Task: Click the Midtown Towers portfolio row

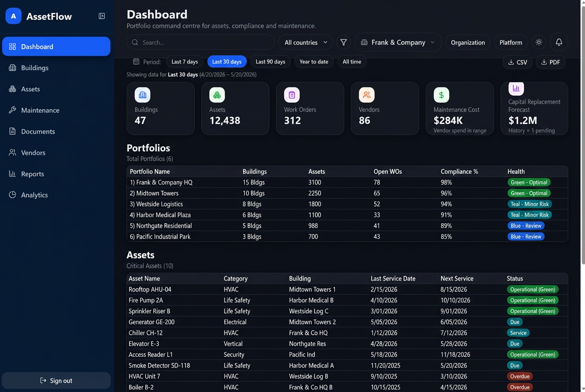Action: tap(347, 193)
